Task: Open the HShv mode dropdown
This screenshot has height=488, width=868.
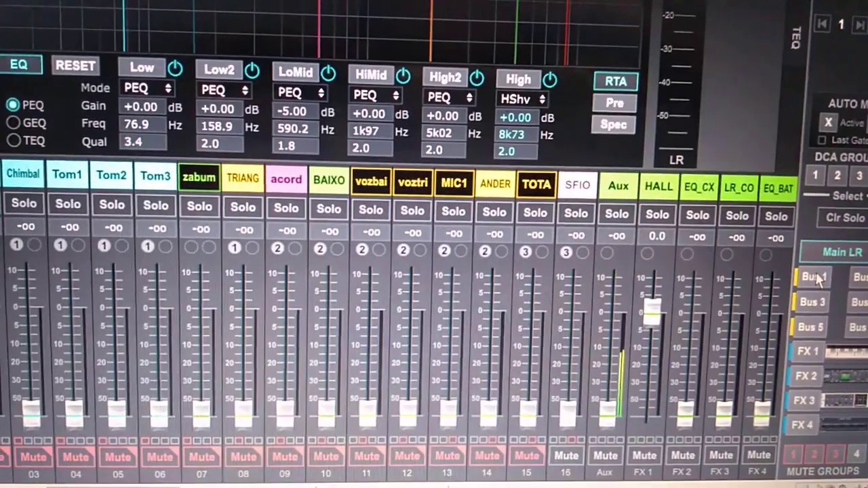Action: (523, 100)
